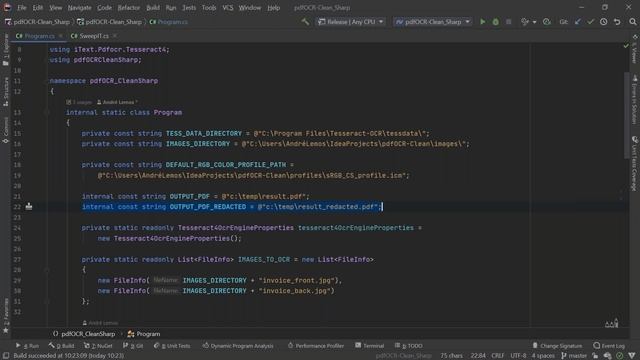The image size is (640, 360).
Task: Click the lock read-only icon in status bar
Action: tap(596, 356)
